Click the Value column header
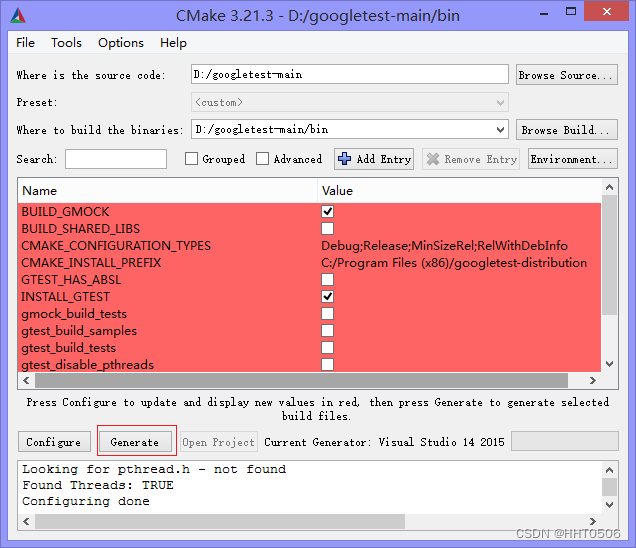 [x=460, y=191]
